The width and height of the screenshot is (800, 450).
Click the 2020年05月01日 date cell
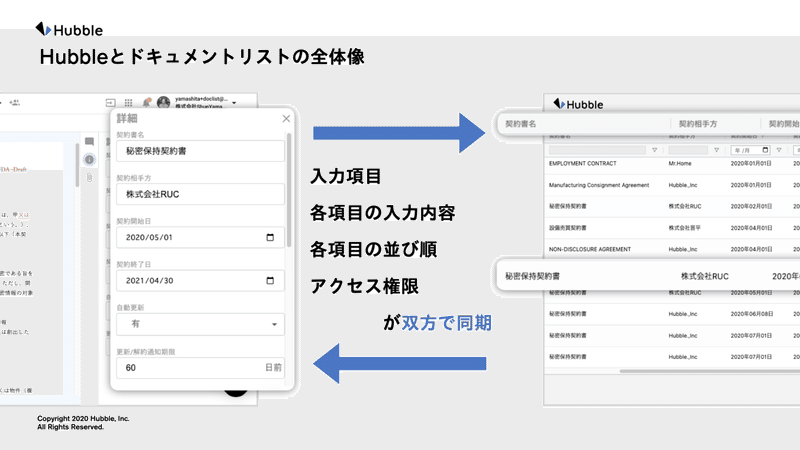751,293
